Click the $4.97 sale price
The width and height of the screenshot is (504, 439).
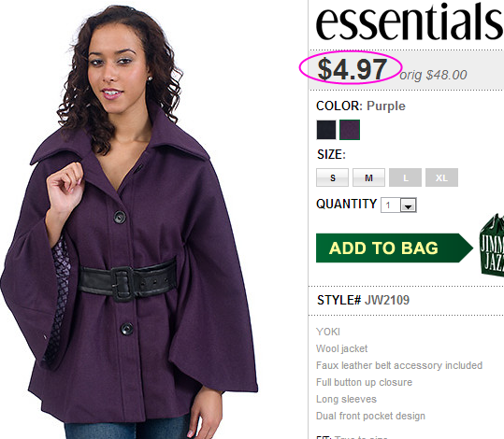click(352, 69)
